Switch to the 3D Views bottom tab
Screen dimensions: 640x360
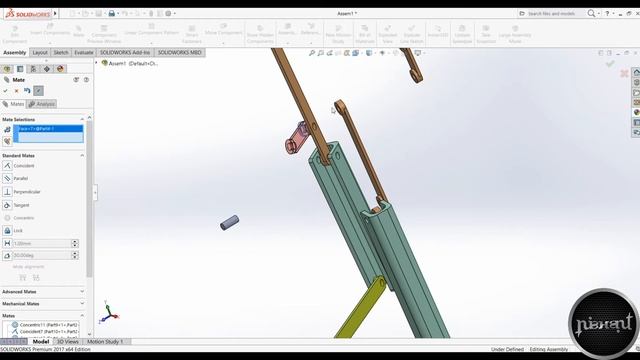click(x=68, y=342)
